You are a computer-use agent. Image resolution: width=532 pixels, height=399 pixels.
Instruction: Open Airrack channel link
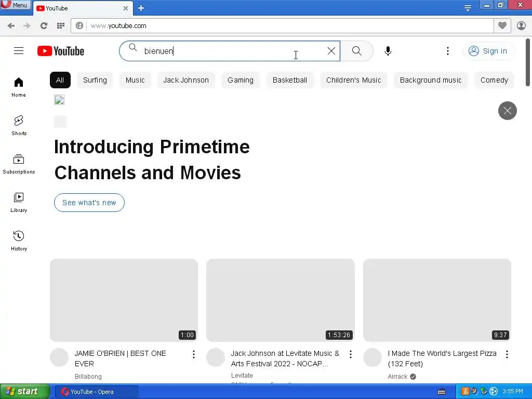(x=397, y=377)
